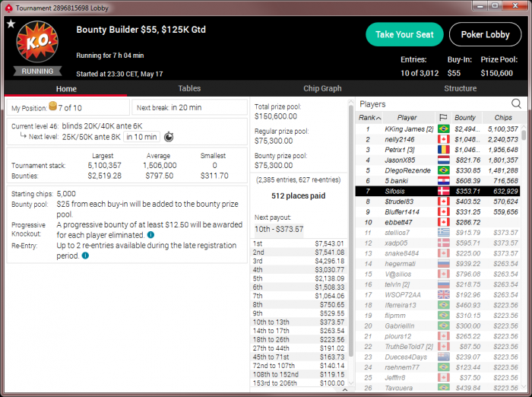Sort by Player column header
The image size is (532, 397).
pyautogui.click(x=409, y=118)
